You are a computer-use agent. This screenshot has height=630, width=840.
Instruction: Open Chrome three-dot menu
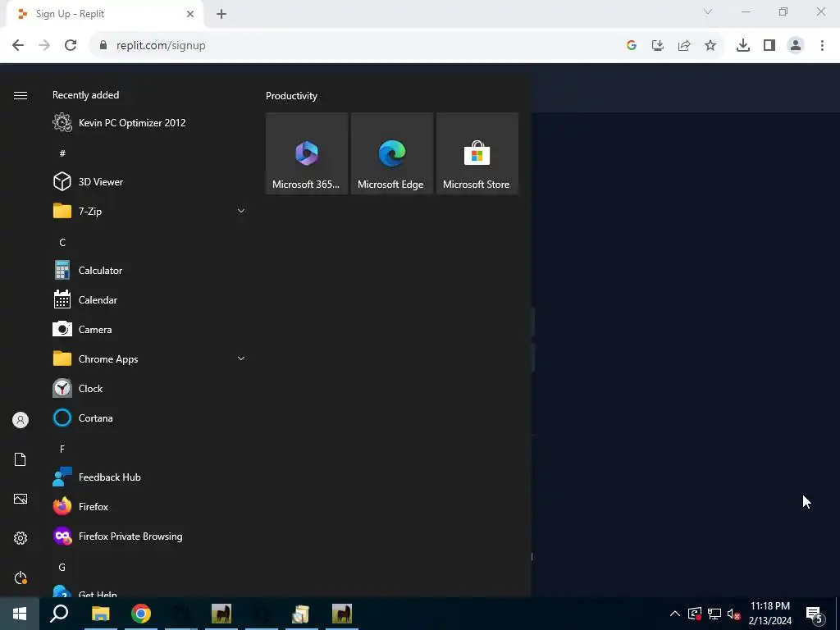coord(822,46)
